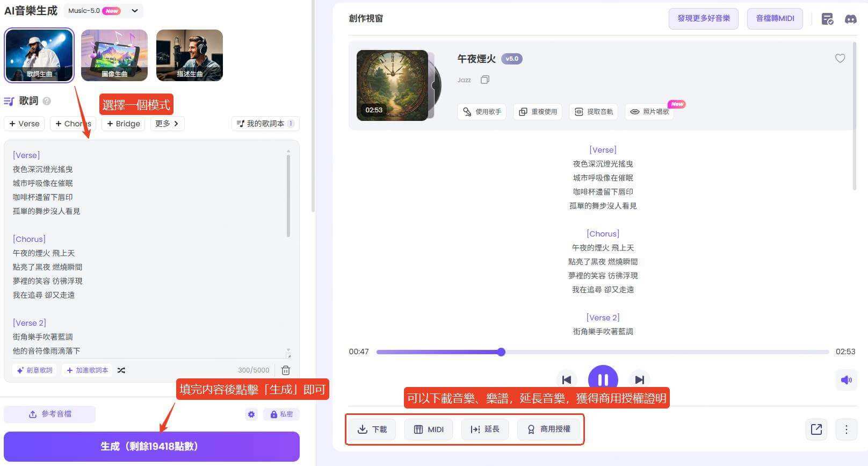Image resolution: width=868 pixels, height=466 pixels.
Task: Click the 午夜煙火 song title
Action: (x=476, y=59)
